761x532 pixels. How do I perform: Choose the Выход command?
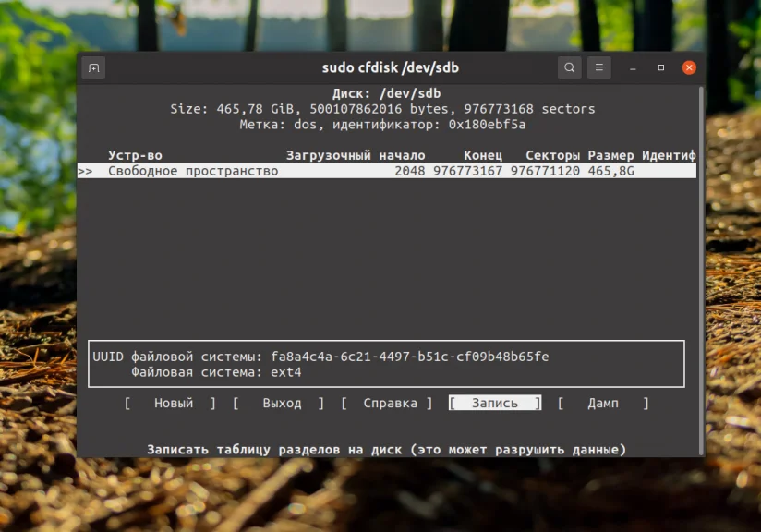coord(282,403)
